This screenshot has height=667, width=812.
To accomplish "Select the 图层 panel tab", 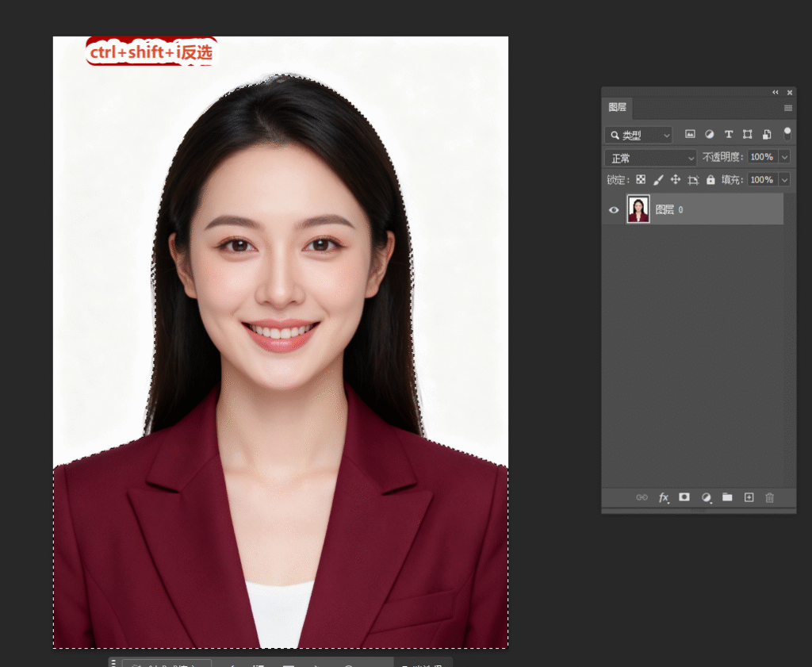I will click(x=617, y=108).
